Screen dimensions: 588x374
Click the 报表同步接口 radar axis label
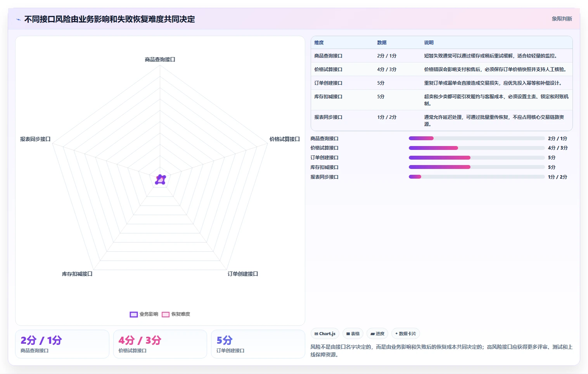tap(35, 139)
